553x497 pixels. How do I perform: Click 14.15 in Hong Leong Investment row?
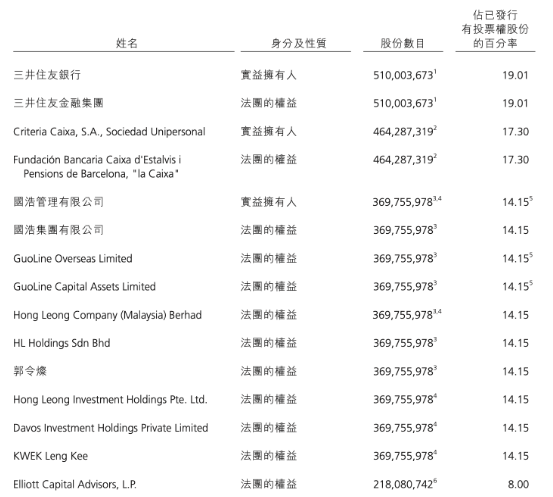click(x=516, y=400)
